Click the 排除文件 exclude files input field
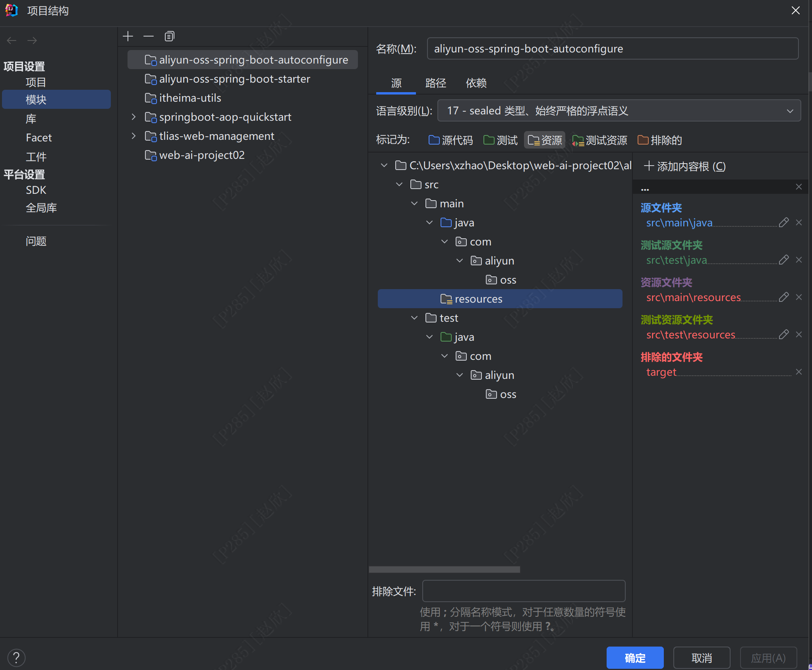Image resolution: width=812 pixels, height=670 pixels. click(x=524, y=591)
